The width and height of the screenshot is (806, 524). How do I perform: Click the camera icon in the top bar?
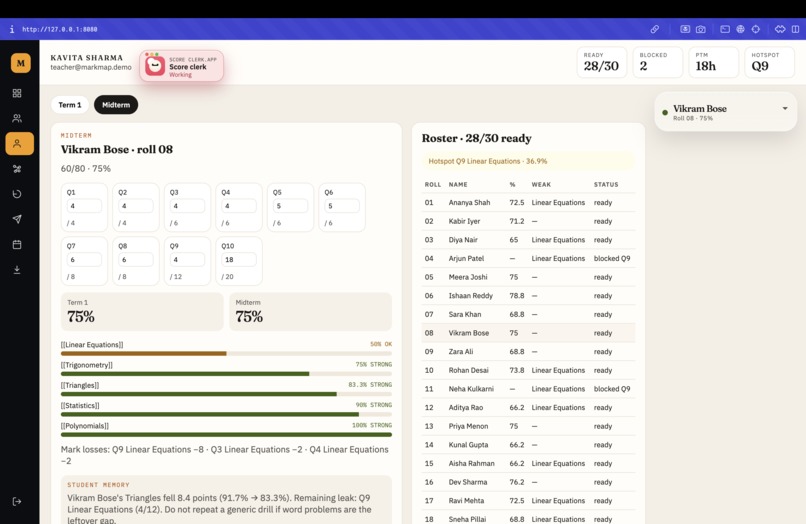pos(701,29)
